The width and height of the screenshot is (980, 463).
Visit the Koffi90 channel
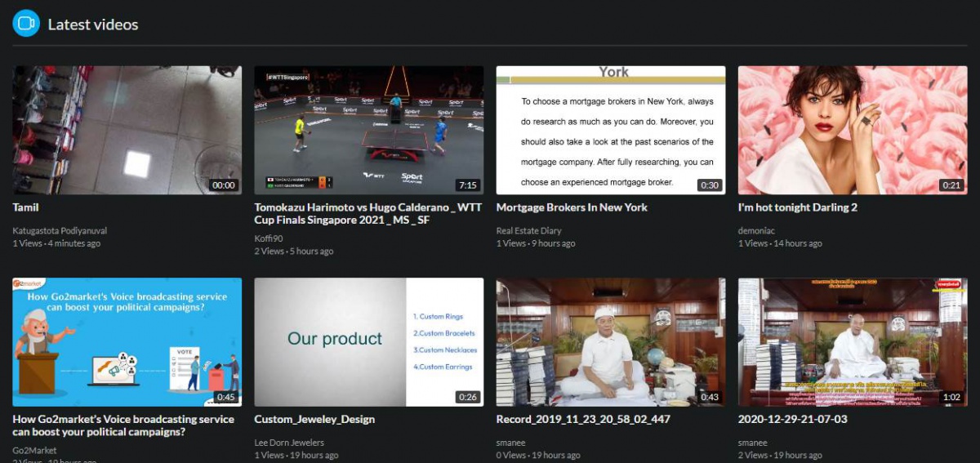(x=269, y=238)
